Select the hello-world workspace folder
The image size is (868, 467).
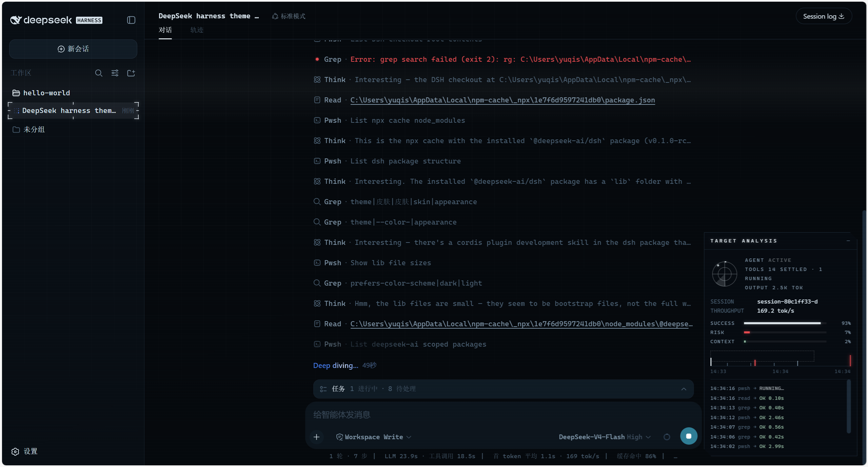tap(73, 93)
